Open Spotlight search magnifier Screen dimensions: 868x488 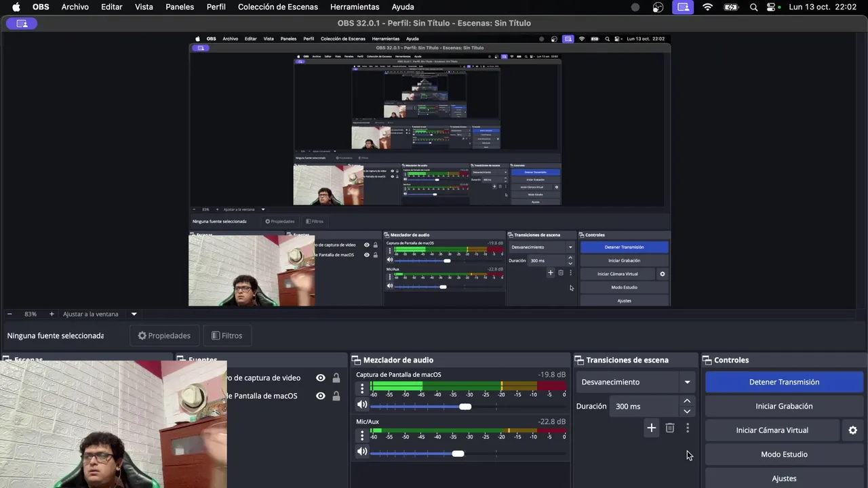click(x=754, y=7)
